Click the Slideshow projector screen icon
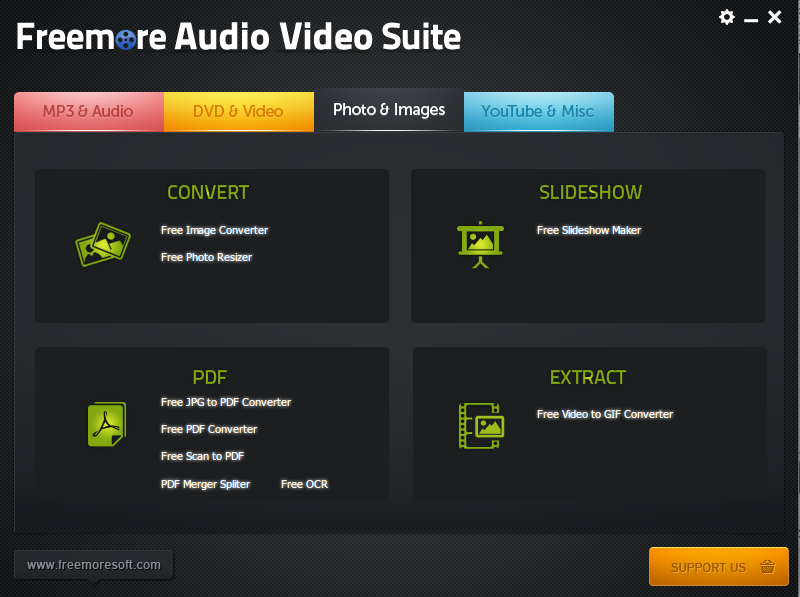 point(480,244)
